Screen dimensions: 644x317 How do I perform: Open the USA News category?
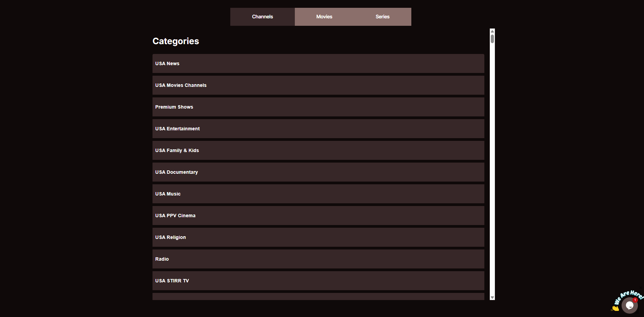(318, 63)
